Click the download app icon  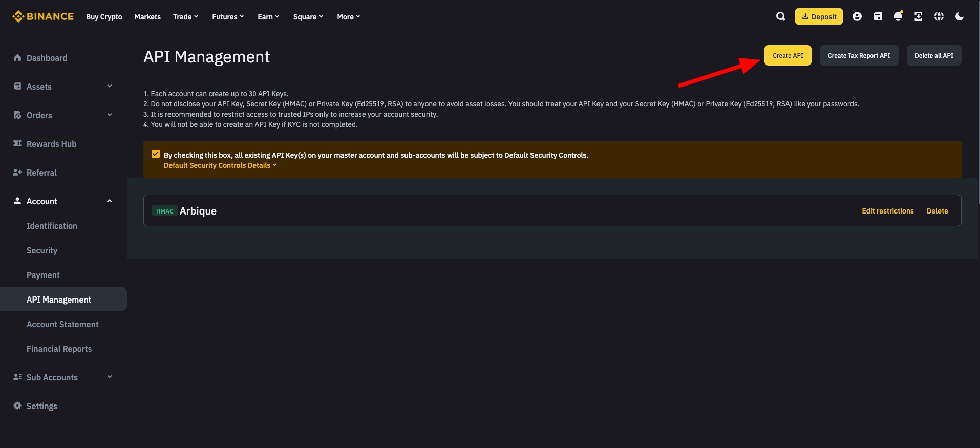pyautogui.click(x=919, y=16)
